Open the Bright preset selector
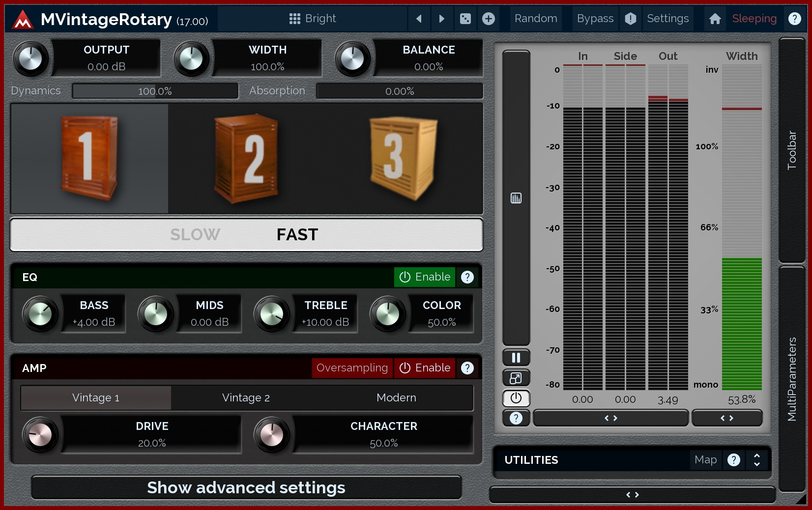The width and height of the screenshot is (812, 510). 313,19
